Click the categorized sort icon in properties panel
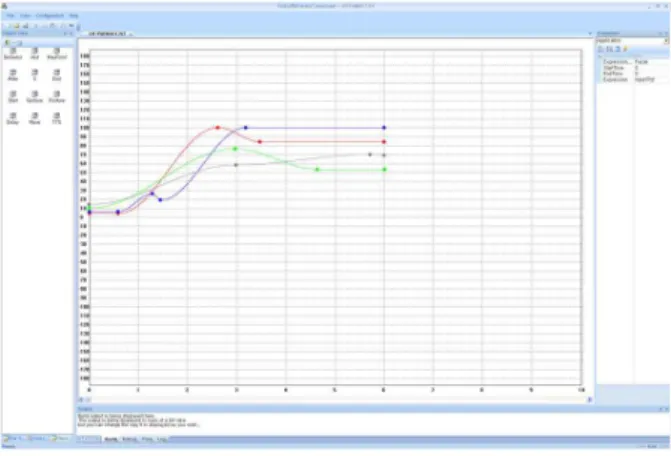671x456 pixels. click(601, 50)
